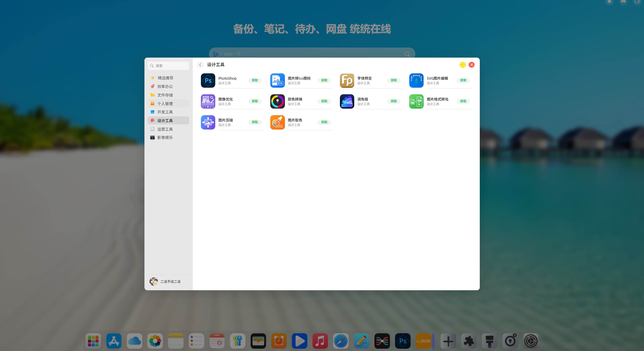The width and height of the screenshot is (644, 351).
Task: Open the 效率办公 category
Action: pos(168,87)
